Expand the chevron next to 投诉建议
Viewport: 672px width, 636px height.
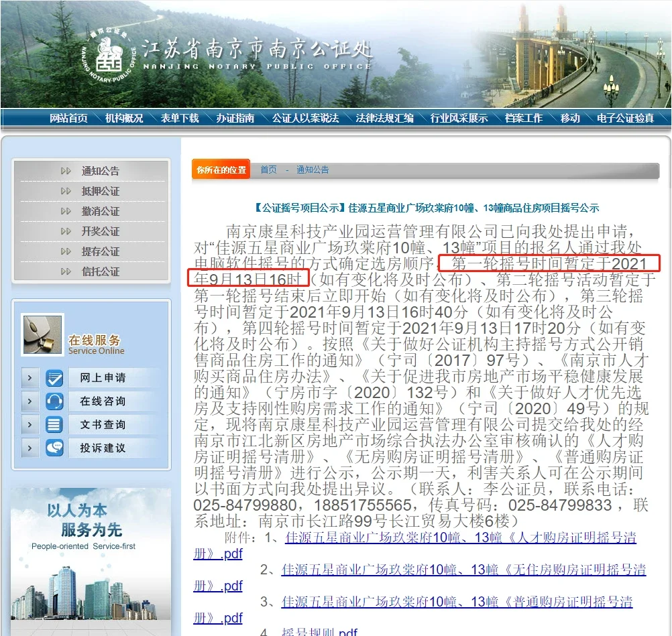tap(30, 448)
